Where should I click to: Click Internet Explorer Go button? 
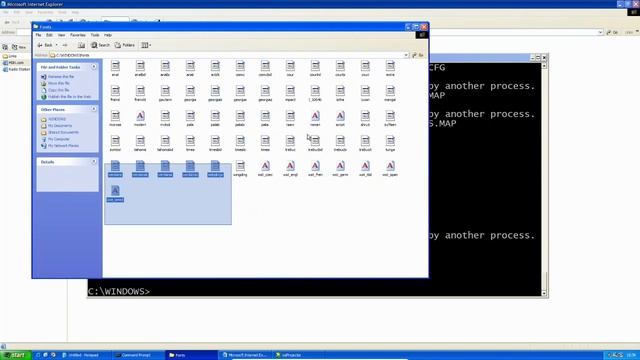point(612,32)
